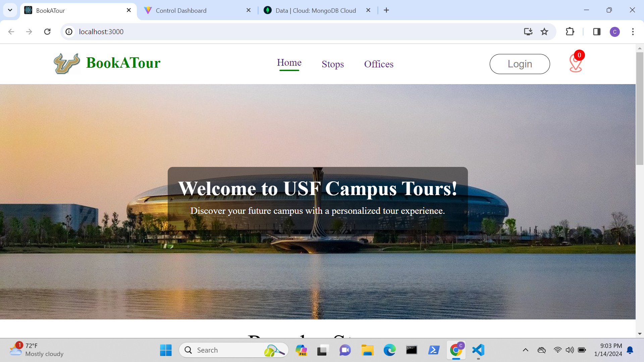Click the page vertical scrollbar thumb

point(640,107)
